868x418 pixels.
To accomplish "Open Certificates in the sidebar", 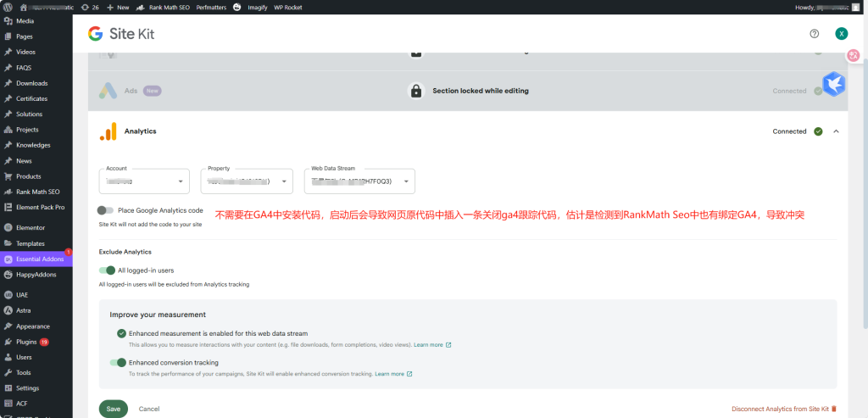I will coord(36,98).
